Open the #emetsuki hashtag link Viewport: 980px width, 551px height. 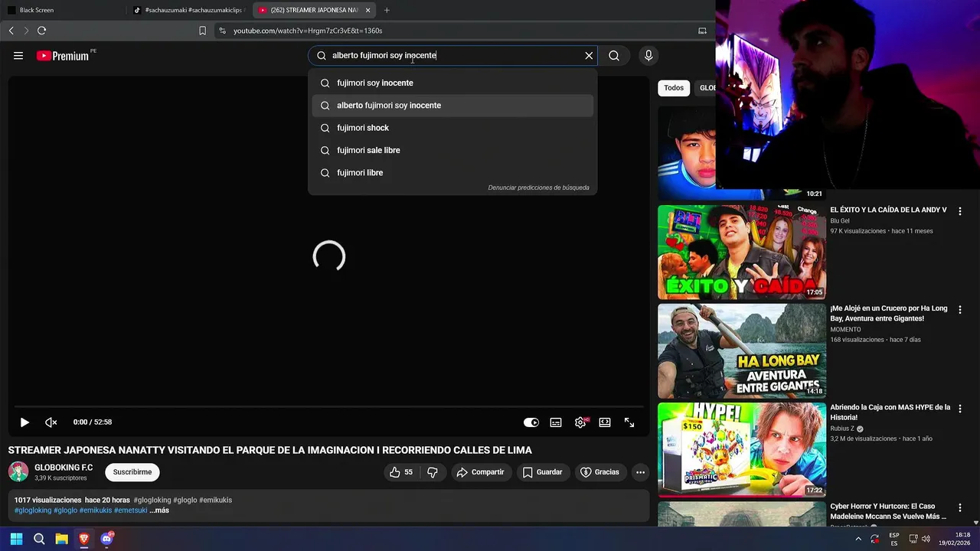pos(131,510)
